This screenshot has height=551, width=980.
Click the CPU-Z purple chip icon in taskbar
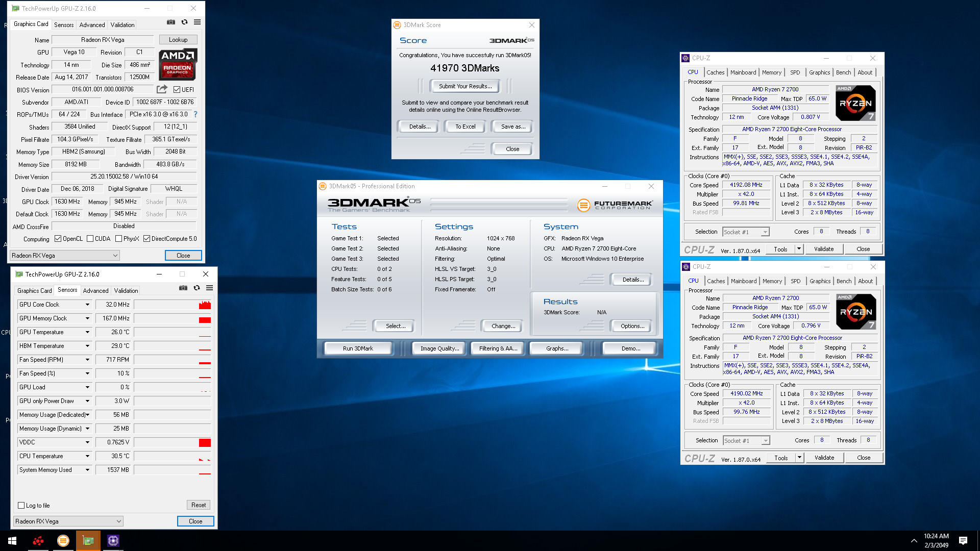pyautogui.click(x=113, y=541)
